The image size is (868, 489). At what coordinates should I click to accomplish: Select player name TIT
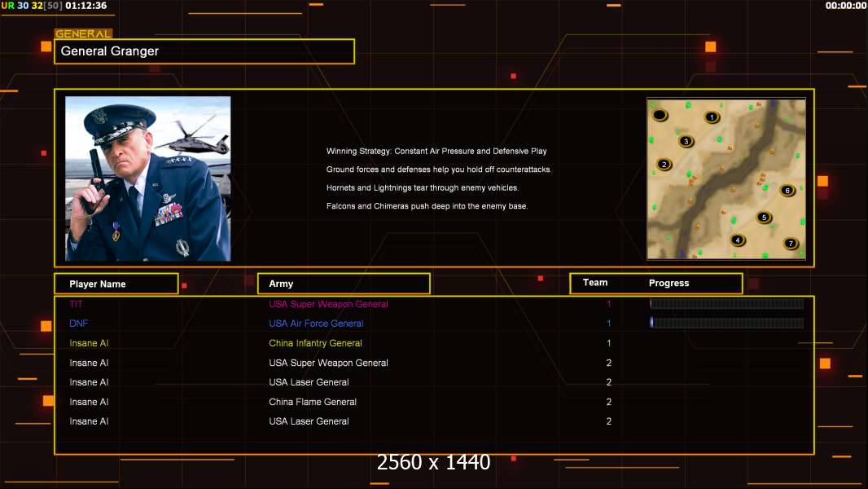coord(76,304)
